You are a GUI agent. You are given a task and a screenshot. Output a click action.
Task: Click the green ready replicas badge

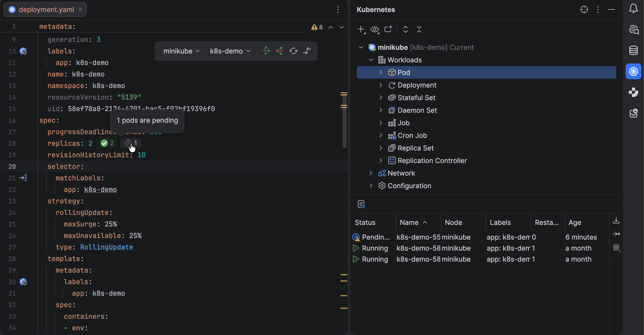(107, 143)
